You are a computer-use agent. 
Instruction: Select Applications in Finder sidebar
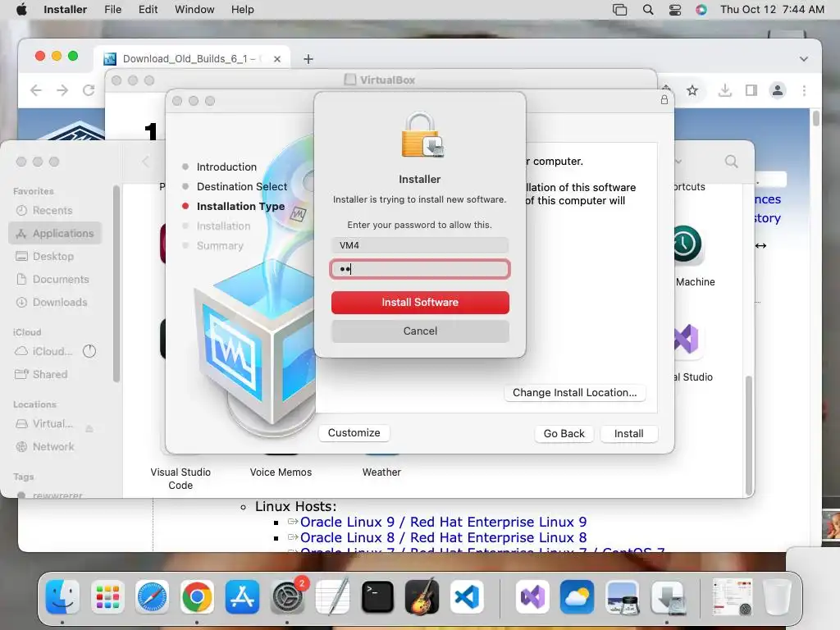point(55,234)
